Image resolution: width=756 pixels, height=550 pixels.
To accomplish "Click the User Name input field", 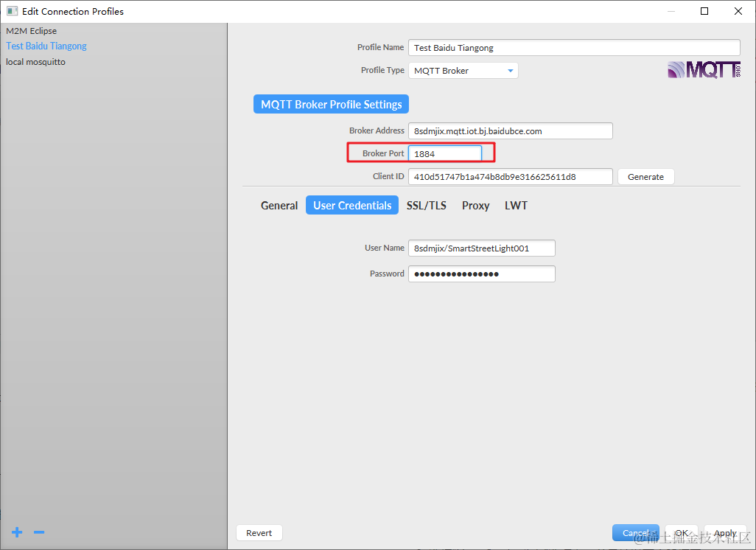I will pos(482,248).
